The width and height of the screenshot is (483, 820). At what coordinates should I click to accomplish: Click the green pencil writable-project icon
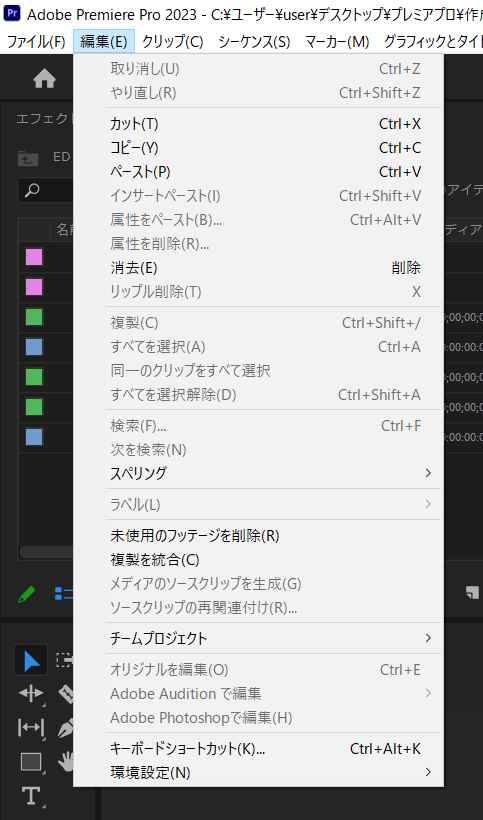pos(27,594)
